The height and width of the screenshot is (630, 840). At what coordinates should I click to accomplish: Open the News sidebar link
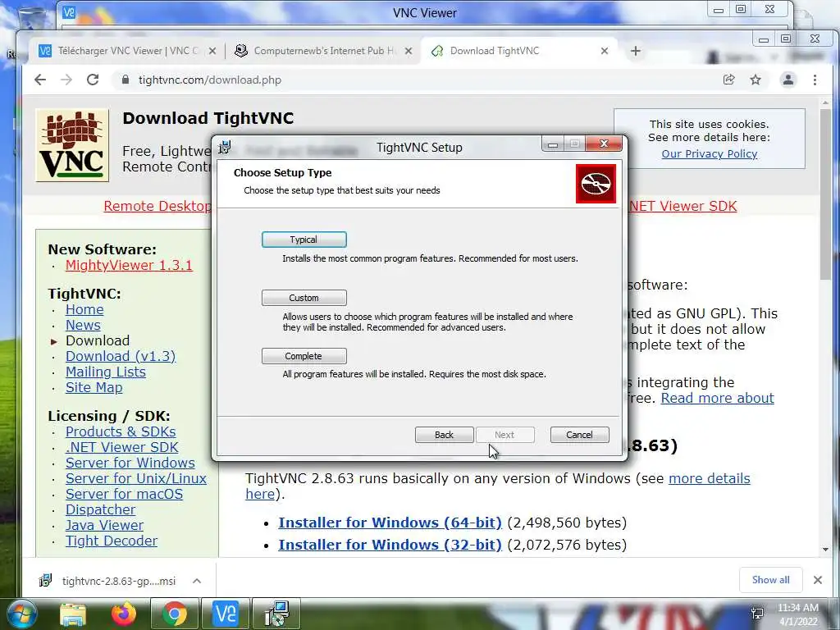(x=83, y=325)
